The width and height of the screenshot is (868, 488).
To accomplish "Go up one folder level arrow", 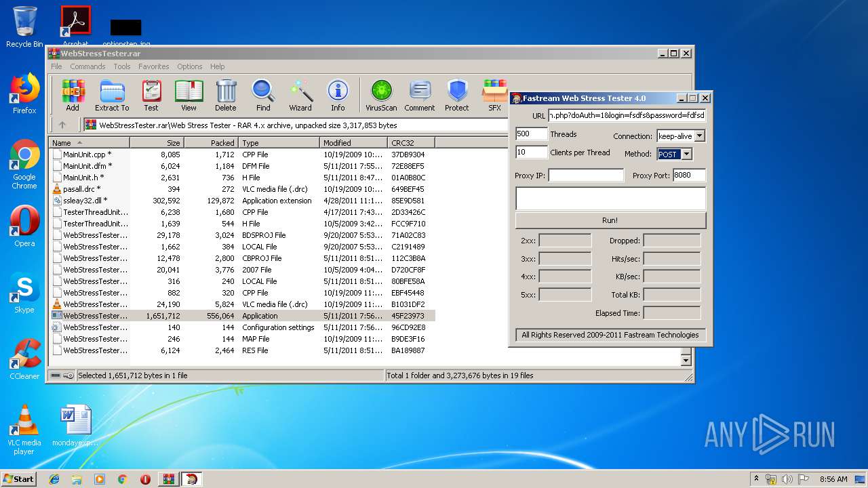I will pos(62,125).
